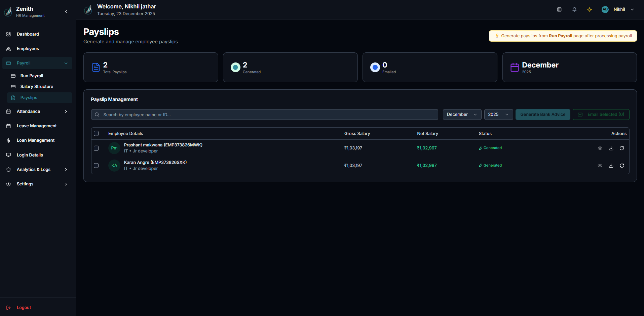Download Karan Angre's payslip
The height and width of the screenshot is (316, 644).
point(611,166)
